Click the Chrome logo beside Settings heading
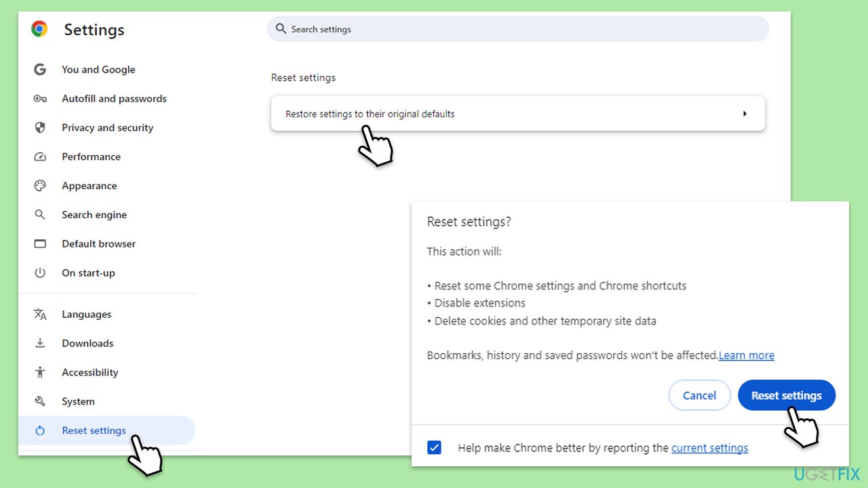This screenshot has width=868, height=488. click(x=39, y=29)
